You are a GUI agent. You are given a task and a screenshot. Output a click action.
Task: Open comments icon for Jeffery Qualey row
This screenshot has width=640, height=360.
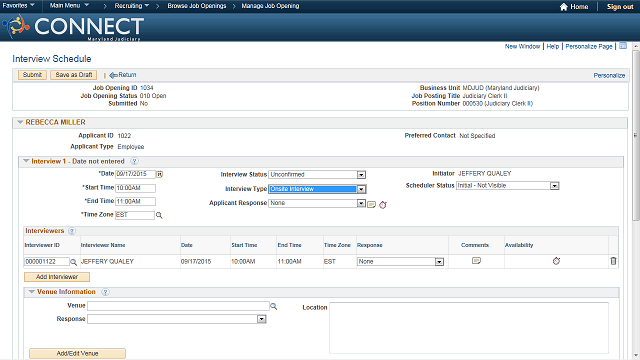pyautogui.click(x=476, y=261)
